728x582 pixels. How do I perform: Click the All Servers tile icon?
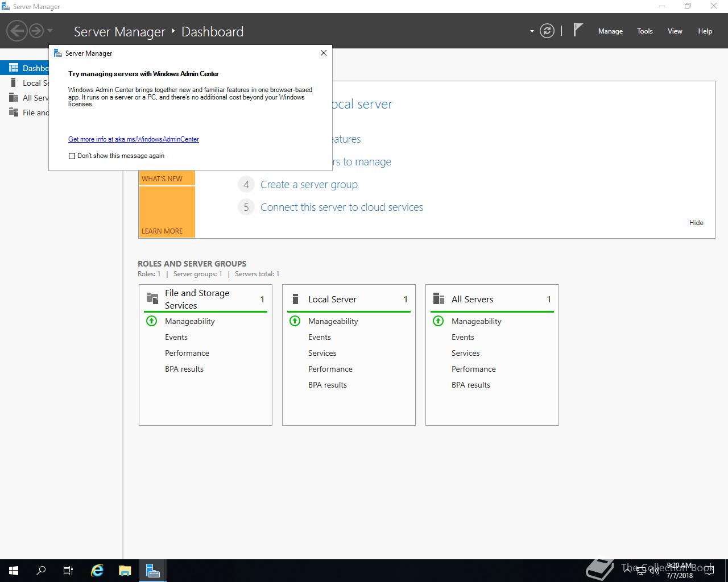pyautogui.click(x=439, y=299)
